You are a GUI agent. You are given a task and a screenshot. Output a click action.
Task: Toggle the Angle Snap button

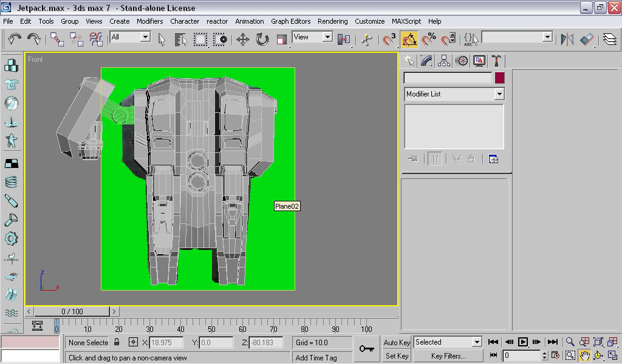click(409, 39)
